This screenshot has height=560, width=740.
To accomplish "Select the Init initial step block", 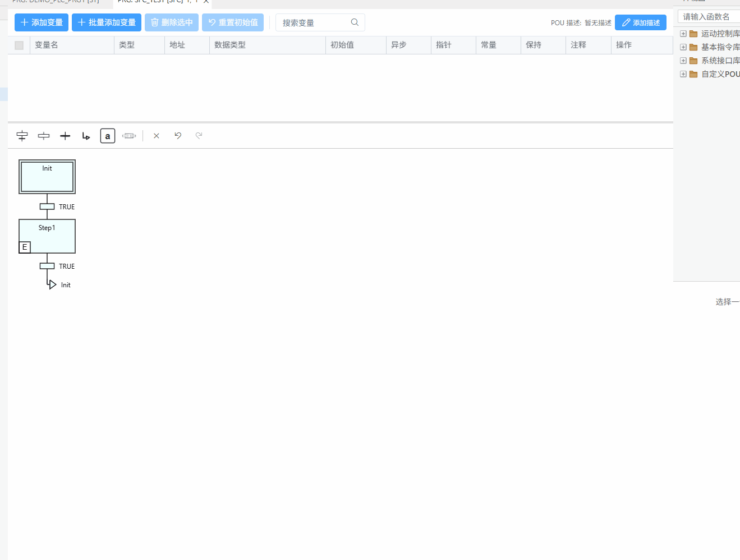I will click(47, 177).
